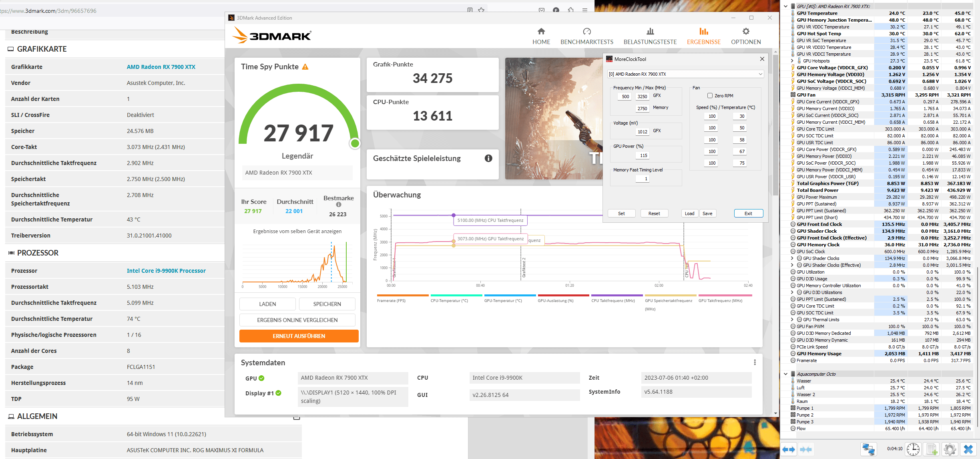The width and height of the screenshot is (980, 459).
Task: Open Intel Core i9-9900K Processor link
Action: pyautogui.click(x=166, y=271)
